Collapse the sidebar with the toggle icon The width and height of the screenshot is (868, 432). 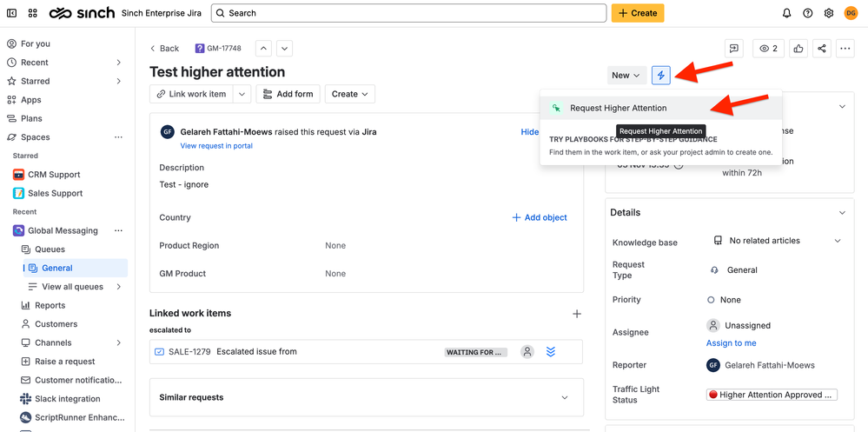tap(11, 13)
